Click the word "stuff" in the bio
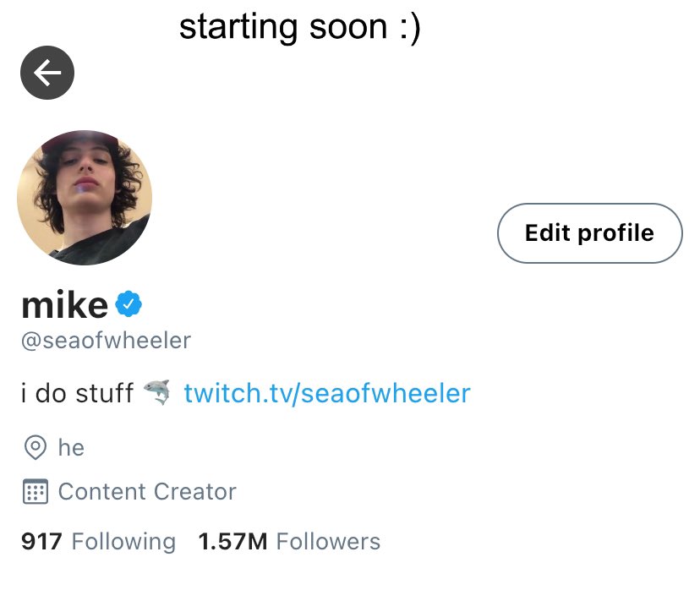Image resolution: width=700 pixels, height=590 pixels. coord(104,394)
